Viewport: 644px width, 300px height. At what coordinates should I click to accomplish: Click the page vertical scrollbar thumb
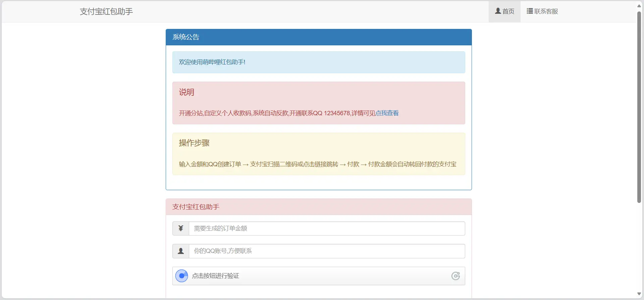[639, 108]
